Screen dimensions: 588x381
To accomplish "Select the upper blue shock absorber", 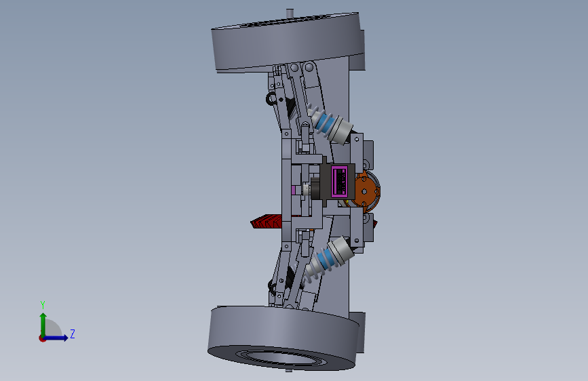I will pyautogui.click(x=329, y=125).
